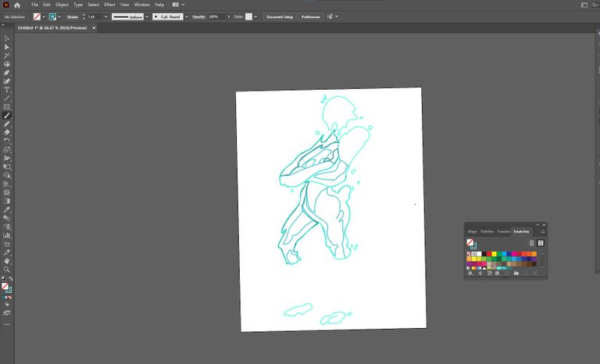
Task: Select the Type tool
Action: click(6, 90)
